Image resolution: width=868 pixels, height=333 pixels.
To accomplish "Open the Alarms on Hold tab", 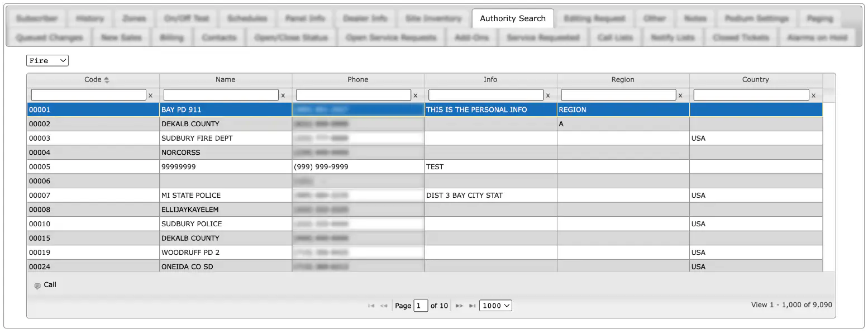I will pyautogui.click(x=817, y=38).
